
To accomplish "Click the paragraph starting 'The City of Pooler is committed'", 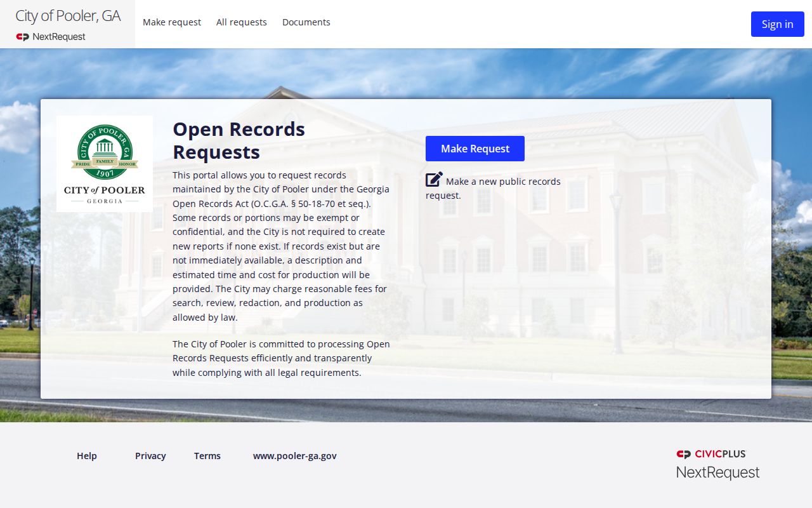I will [281, 358].
